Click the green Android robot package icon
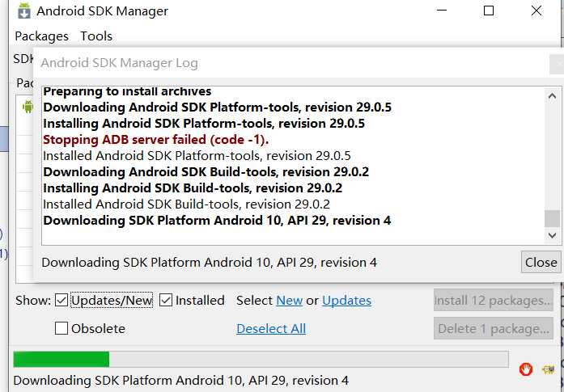The height and width of the screenshot is (392, 564). pyautogui.click(x=28, y=107)
